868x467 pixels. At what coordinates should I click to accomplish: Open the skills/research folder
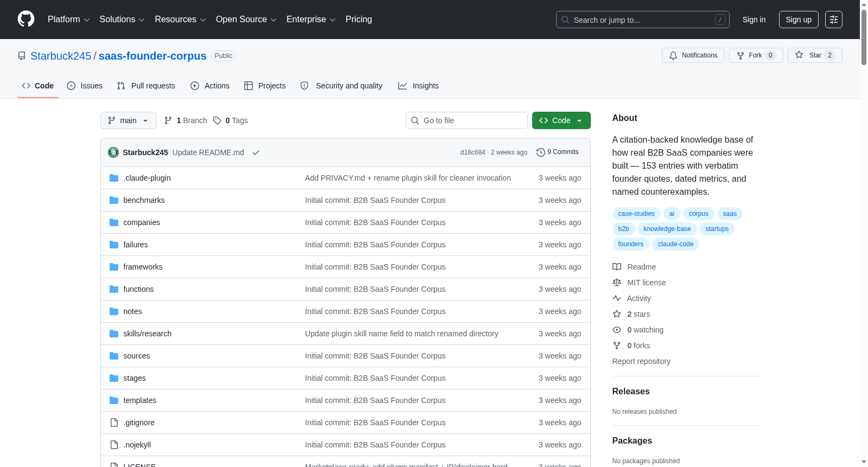[x=148, y=334]
